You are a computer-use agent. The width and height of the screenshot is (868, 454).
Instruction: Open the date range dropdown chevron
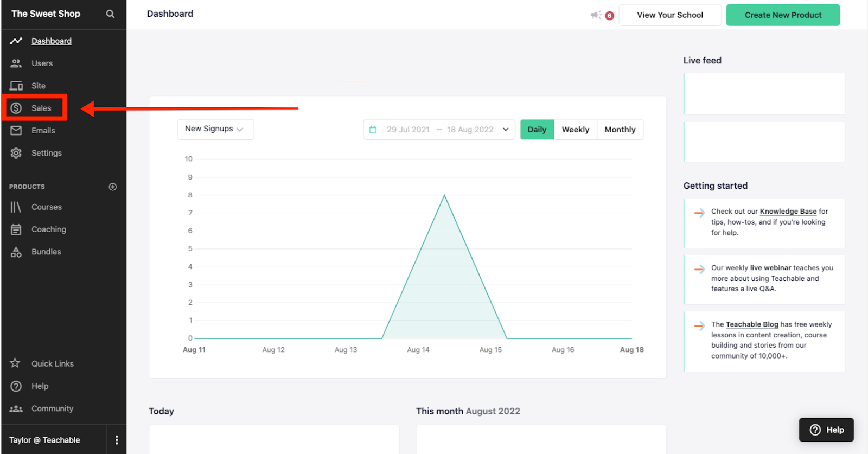[x=506, y=130]
